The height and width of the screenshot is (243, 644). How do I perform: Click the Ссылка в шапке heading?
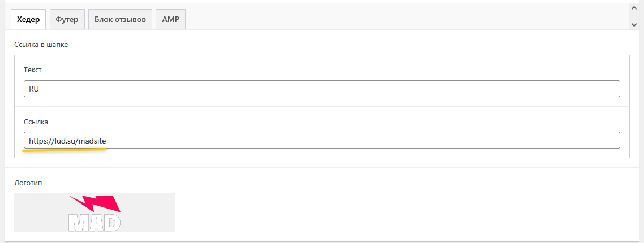41,45
